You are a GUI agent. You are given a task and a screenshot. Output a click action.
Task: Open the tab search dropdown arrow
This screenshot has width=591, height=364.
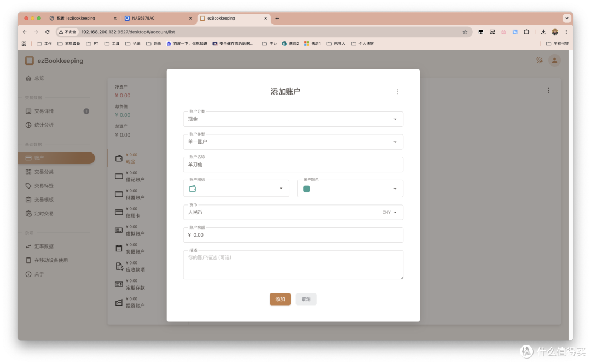tap(566, 18)
